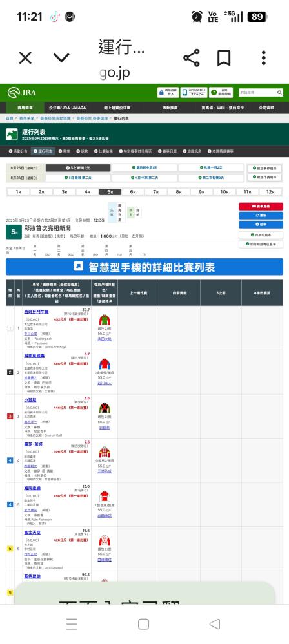289x644 pixels.
Task: Select the 運行列表 sub-navigation tab
Action: pos(43,151)
